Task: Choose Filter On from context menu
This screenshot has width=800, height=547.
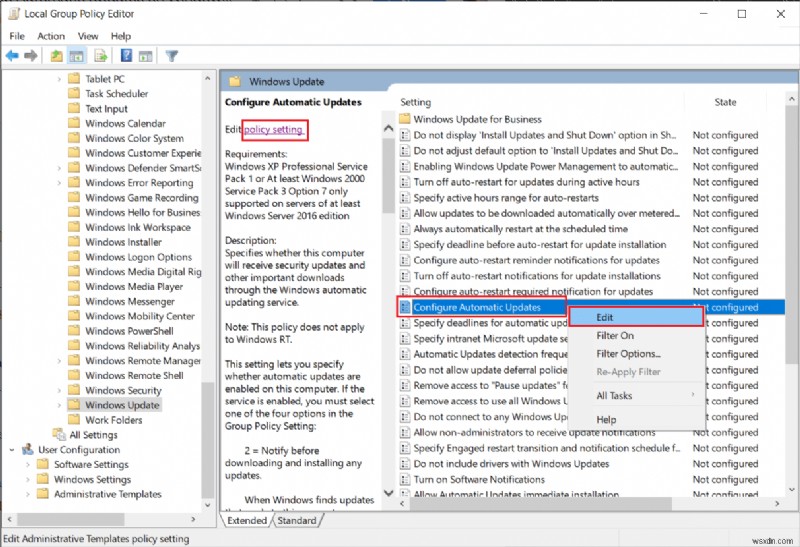Action: click(x=636, y=335)
